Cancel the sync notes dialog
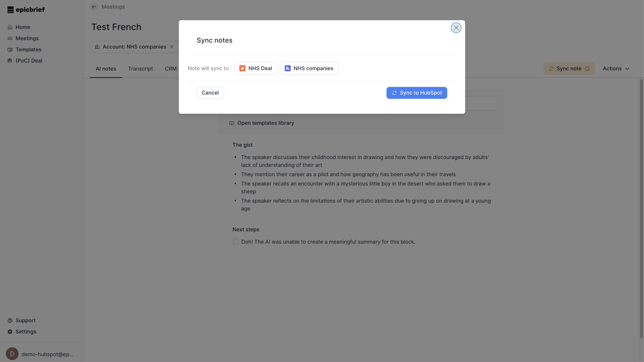This screenshot has height=362, width=644. click(210, 93)
